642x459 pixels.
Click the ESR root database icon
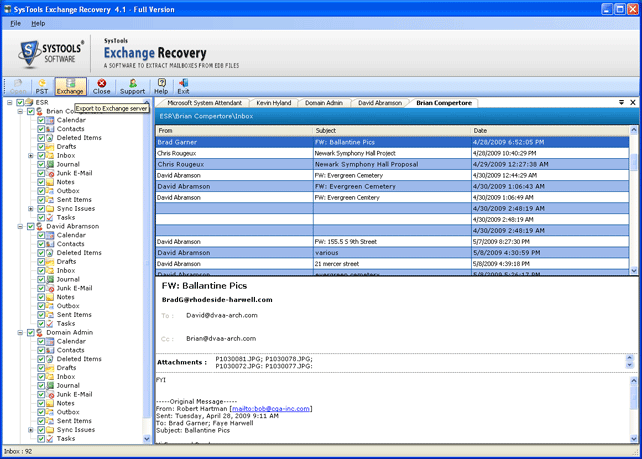click(x=29, y=102)
